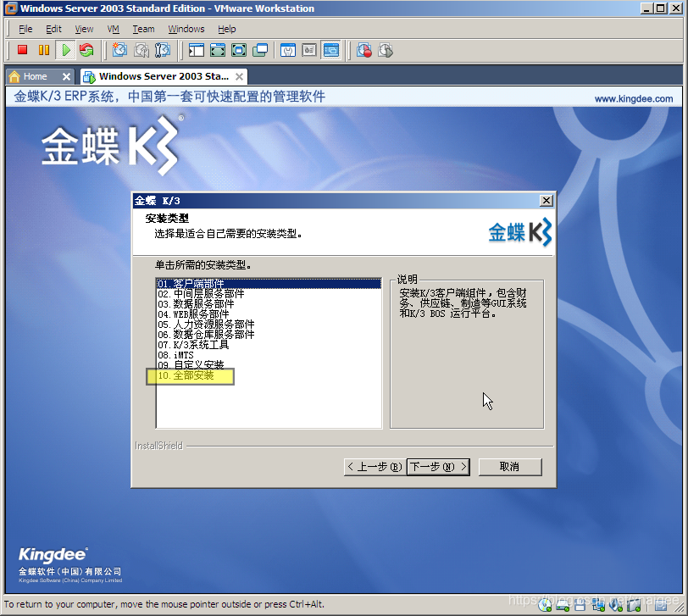Click the 下一步(N) next button
This screenshot has height=616, width=688.
pos(438,467)
